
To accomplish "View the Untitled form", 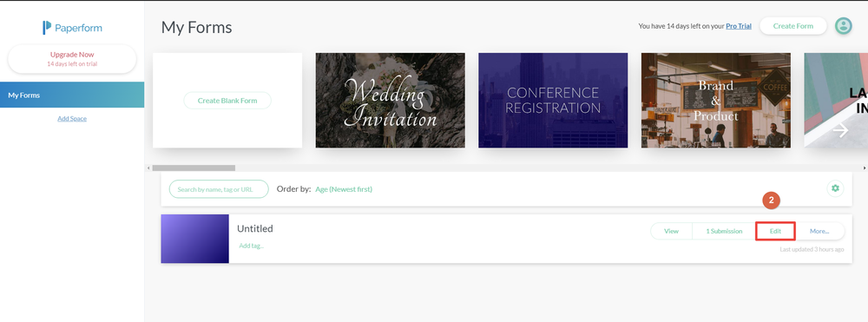I will (672, 231).
